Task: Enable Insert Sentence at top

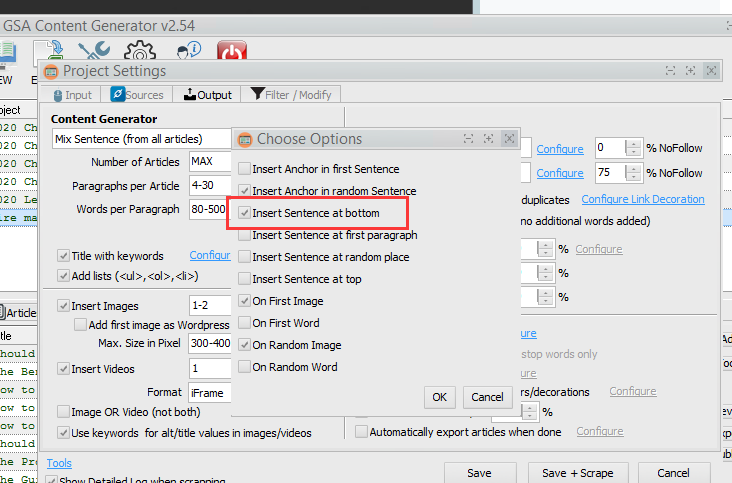Action: (244, 279)
